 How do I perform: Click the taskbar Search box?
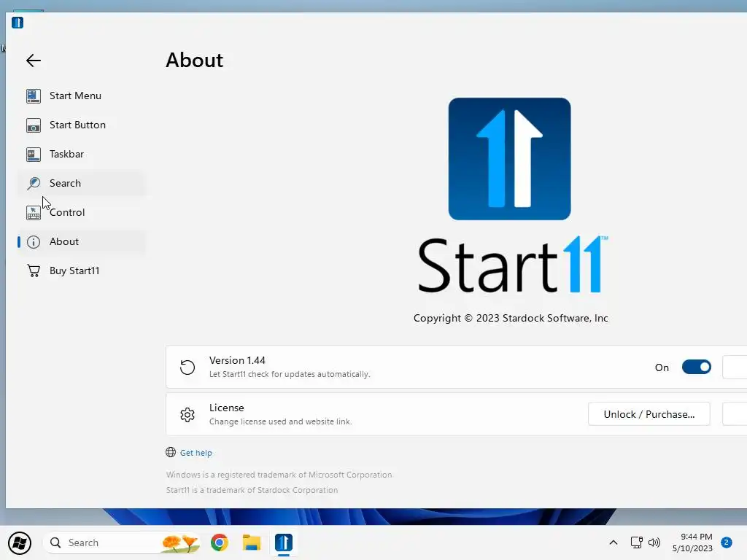pyautogui.click(x=122, y=542)
